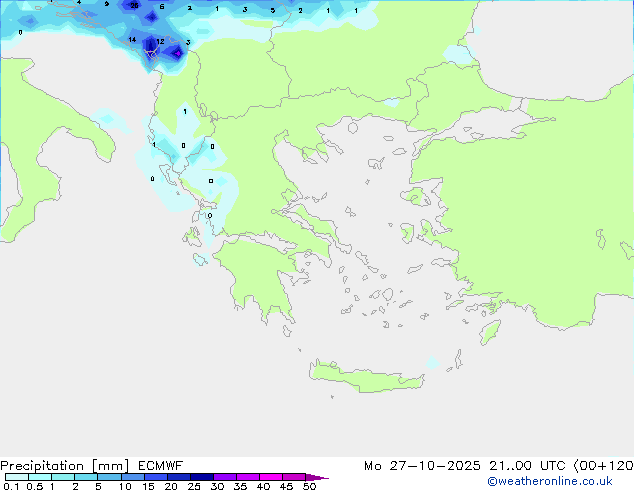Click the "35" legend scale label

pos(240,486)
